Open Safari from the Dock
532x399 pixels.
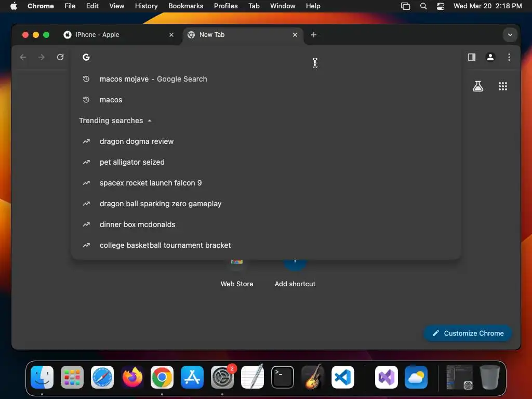[x=102, y=377]
